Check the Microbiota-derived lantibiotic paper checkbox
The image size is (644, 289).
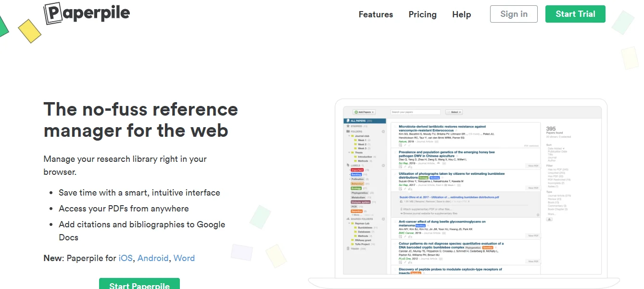[395, 127]
